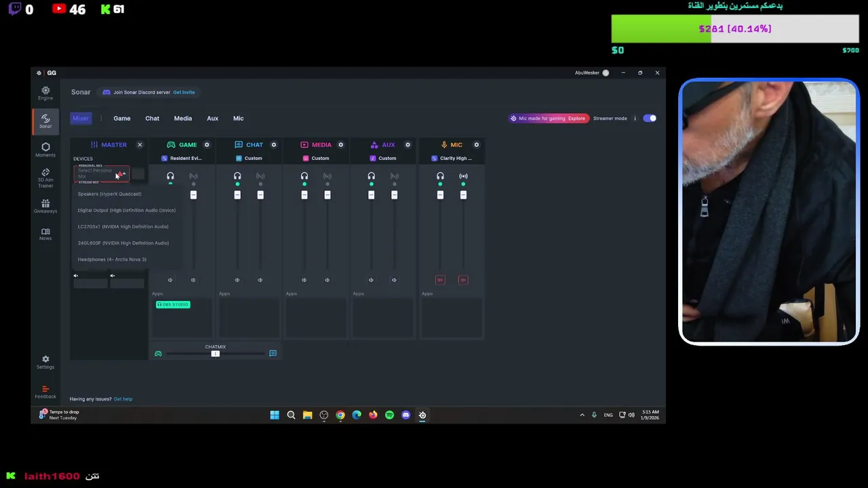Select Digital Output High Definition Audio Device

pyautogui.click(x=127, y=210)
